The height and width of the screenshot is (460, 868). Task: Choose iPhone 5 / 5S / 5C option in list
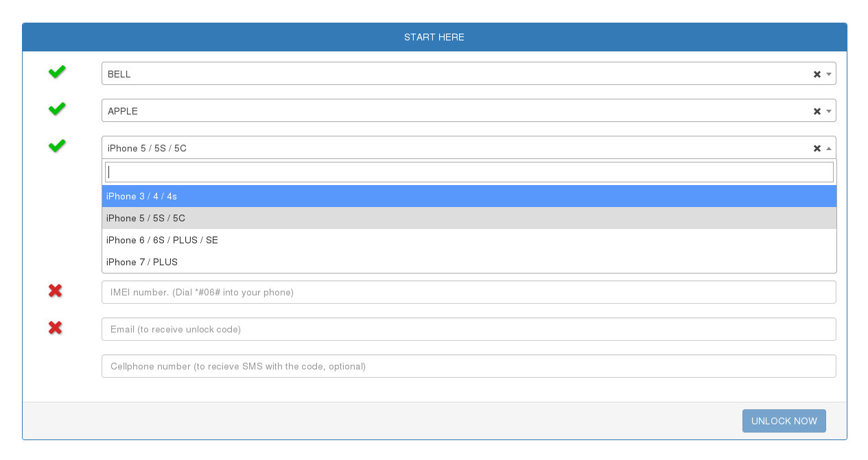[x=469, y=218]
